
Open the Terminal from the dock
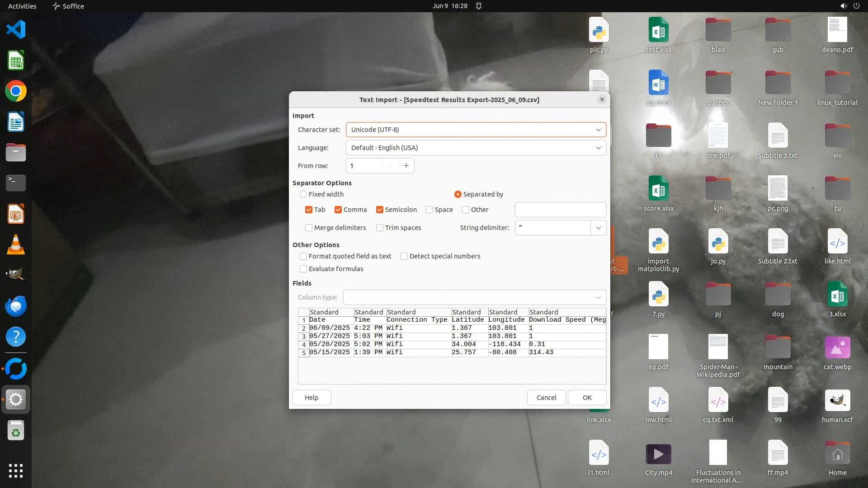tap(16, 183)
